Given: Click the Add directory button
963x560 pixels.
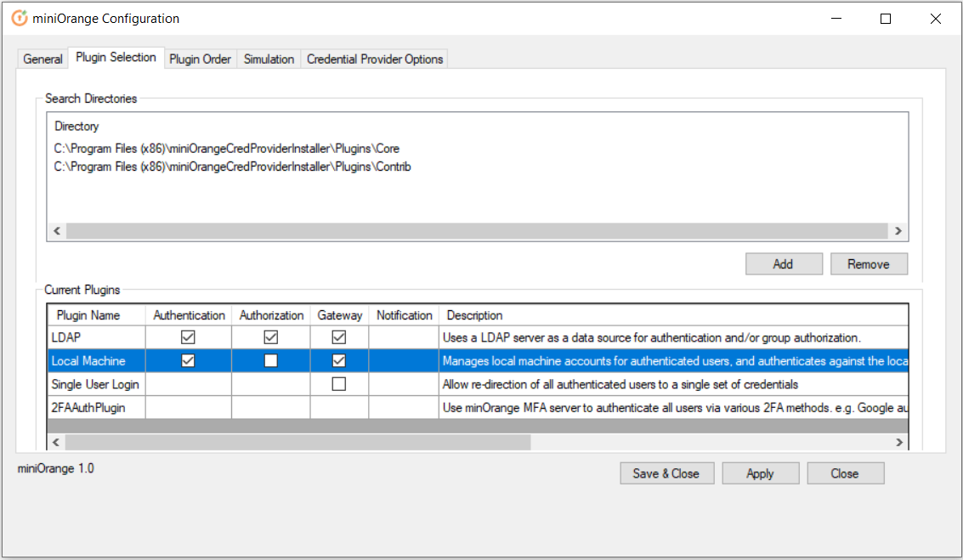Looking at the screenshot, I should 784,264.
